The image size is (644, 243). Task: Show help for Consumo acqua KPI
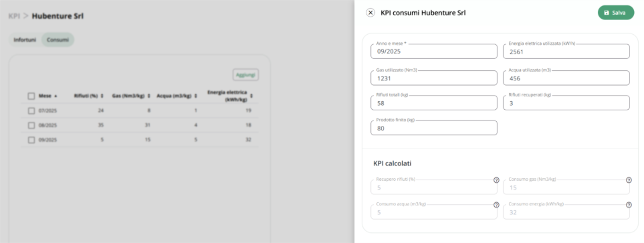pos(496,205)
